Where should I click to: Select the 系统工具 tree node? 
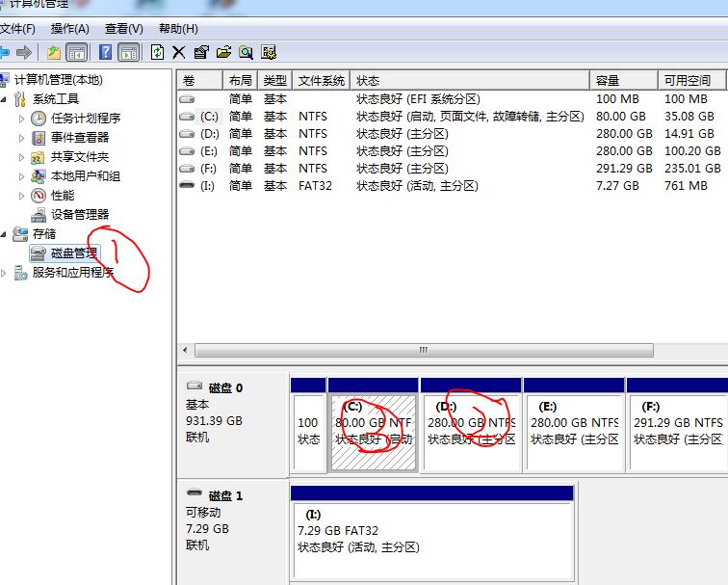coord(56,99)
